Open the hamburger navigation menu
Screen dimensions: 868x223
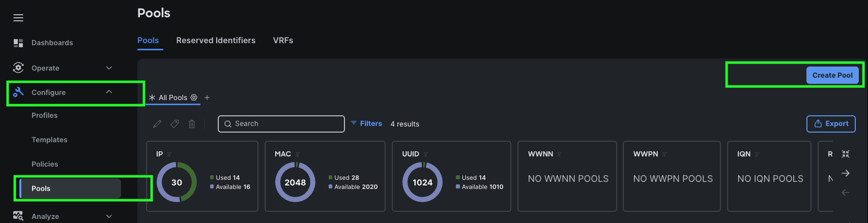point(18,18)
